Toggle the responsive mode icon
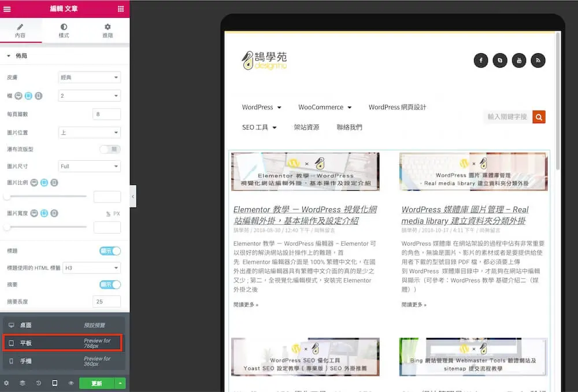The width and height of the screenshot is (578, 392). (54, 383)
